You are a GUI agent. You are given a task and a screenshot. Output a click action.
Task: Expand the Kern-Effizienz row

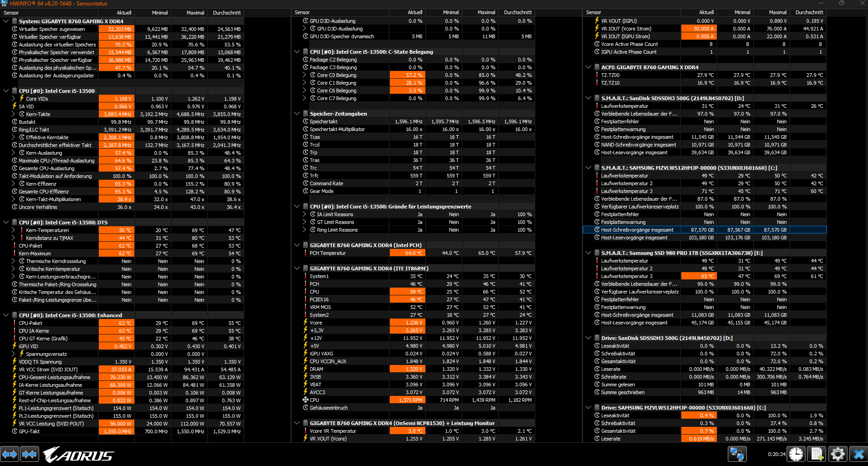(x=13, y=184)
